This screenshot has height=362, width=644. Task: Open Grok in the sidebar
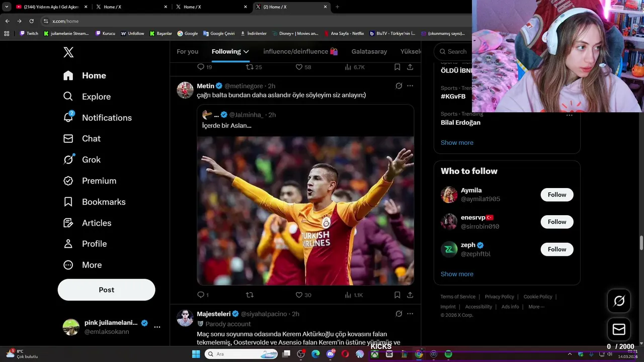click(x=82, y=159)
